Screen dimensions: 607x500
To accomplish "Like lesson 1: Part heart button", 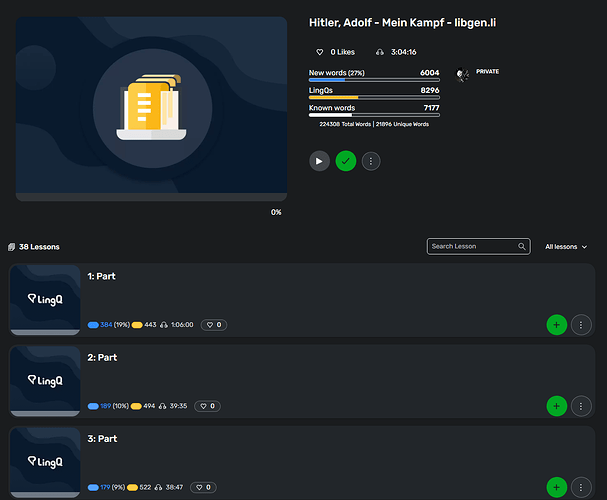I will 214,325.
